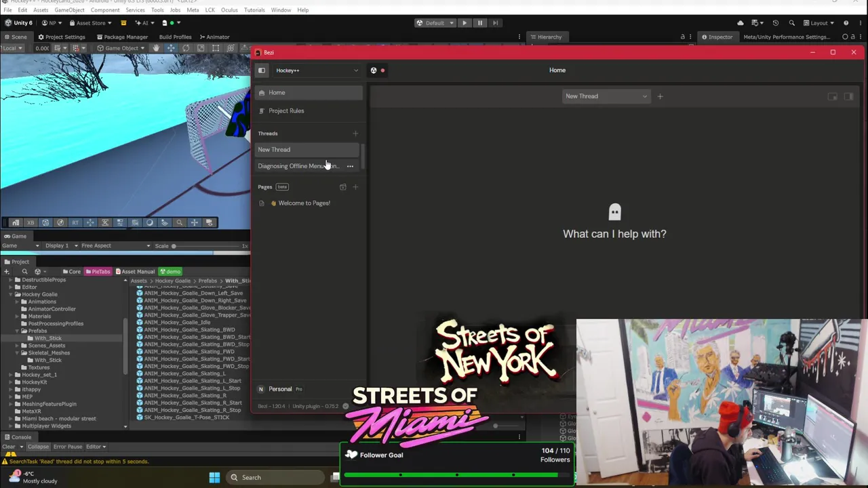Open the Asset Store dropdown
This screenshot has height=488, width=868.
(92, 23)
